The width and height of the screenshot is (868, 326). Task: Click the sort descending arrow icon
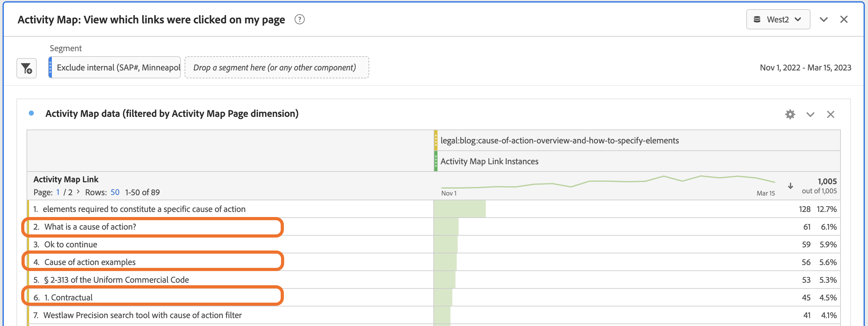[x=790, y=186]
